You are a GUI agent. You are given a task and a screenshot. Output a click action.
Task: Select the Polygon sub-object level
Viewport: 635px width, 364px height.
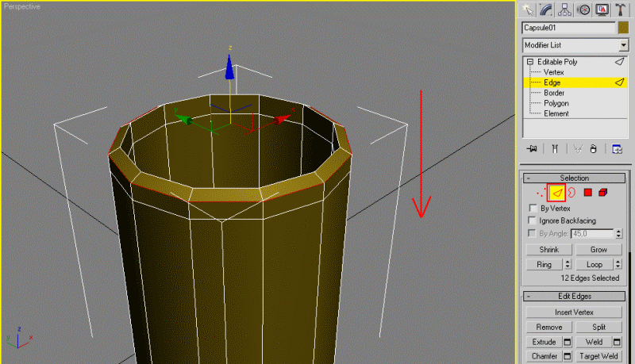point(556,104)
